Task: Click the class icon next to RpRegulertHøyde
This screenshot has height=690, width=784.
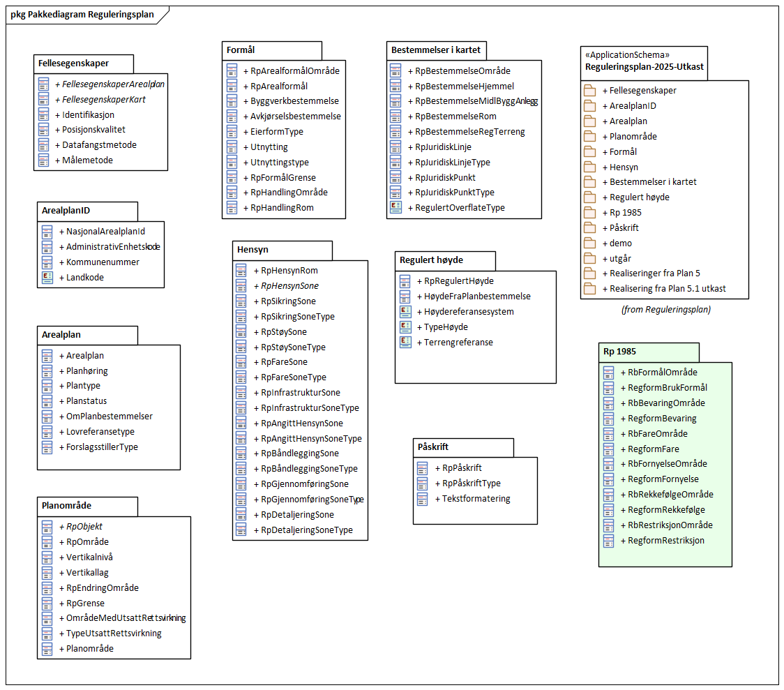Action: (x=405, y=280)
